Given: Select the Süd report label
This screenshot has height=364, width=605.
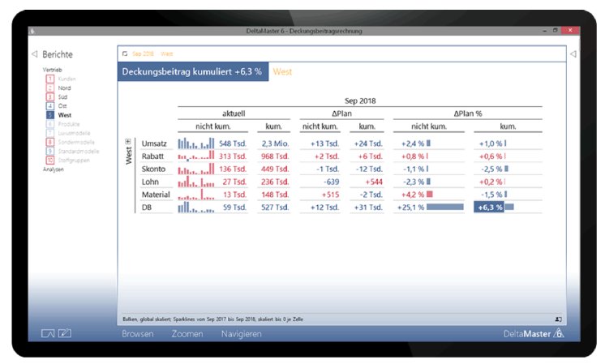Looking at the screenshot, I should (62, 96).
